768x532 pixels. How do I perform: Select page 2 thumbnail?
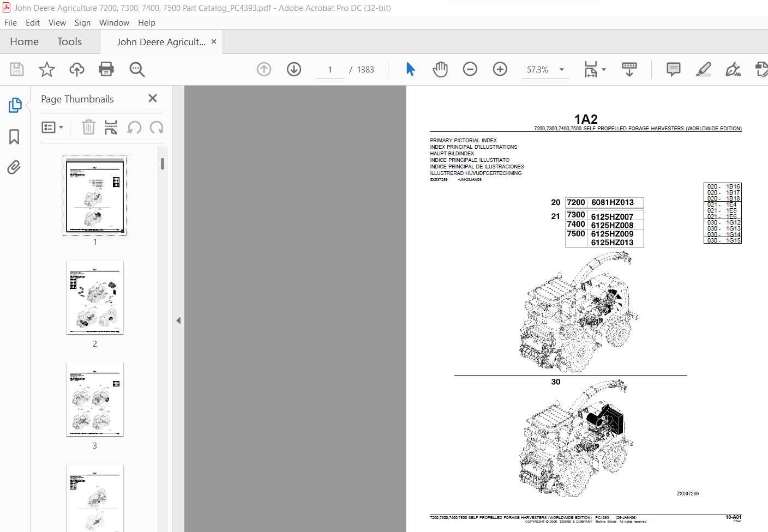pyautogui.click(x=95, y=298)
